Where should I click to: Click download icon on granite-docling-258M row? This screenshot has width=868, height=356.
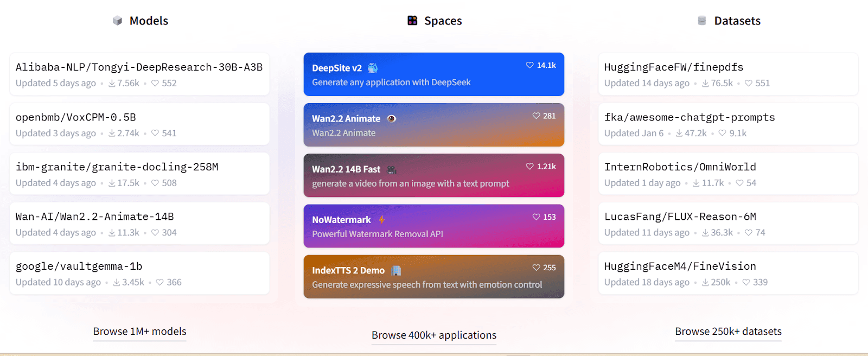(112, 183)
